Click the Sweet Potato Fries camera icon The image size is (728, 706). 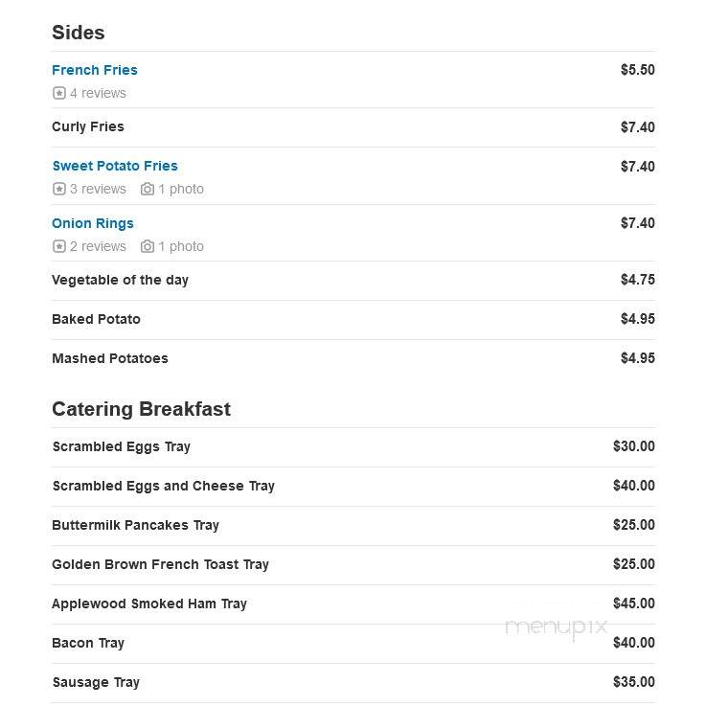[148, 189]
